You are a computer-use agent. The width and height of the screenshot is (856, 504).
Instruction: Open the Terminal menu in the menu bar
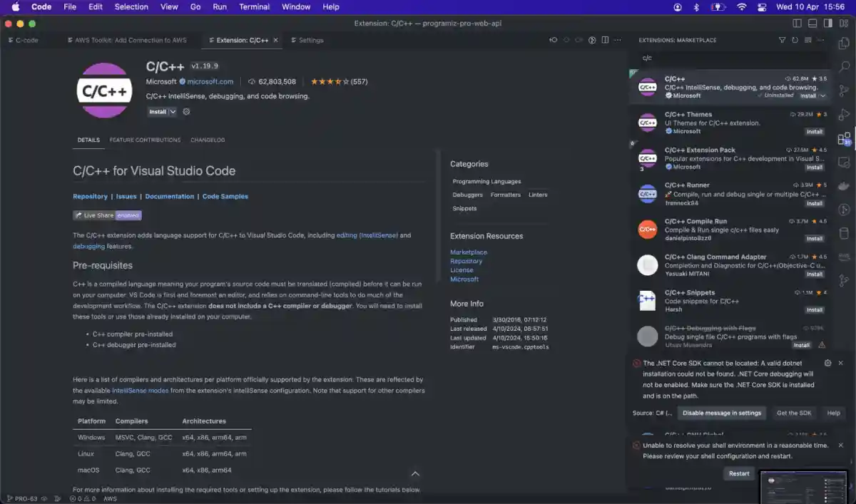pyautogui.click(x=255, y=6)
